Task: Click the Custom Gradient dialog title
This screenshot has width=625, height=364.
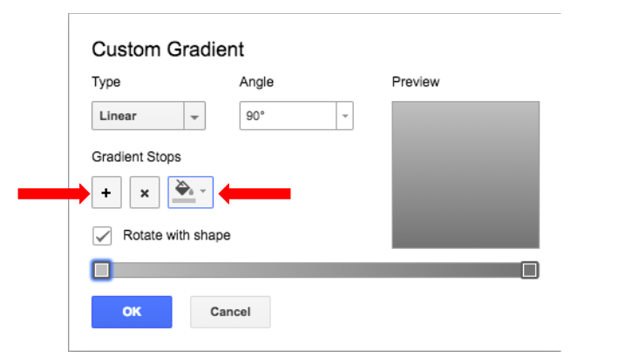Action: click(x=168, y=49)
